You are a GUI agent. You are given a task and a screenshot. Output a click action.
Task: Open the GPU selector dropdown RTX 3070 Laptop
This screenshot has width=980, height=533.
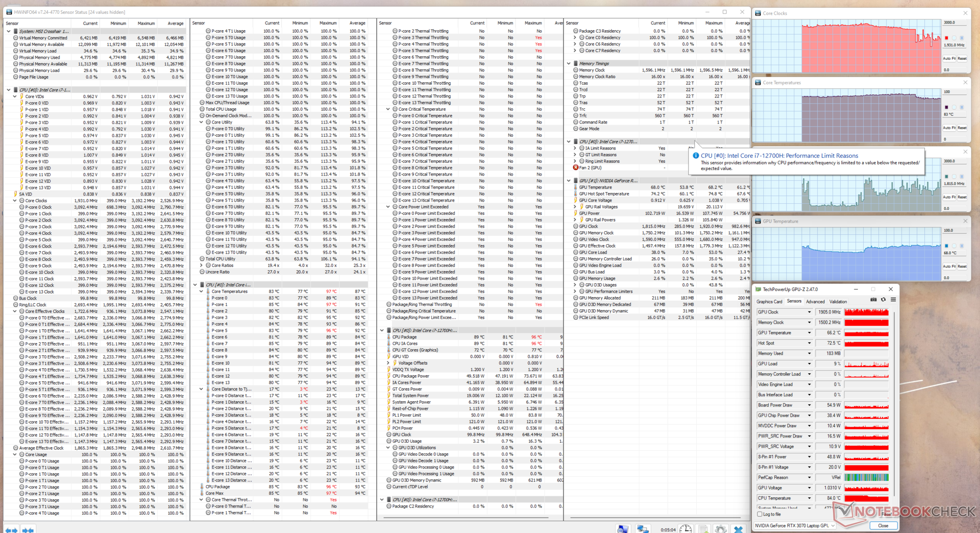tap(795, 525)
